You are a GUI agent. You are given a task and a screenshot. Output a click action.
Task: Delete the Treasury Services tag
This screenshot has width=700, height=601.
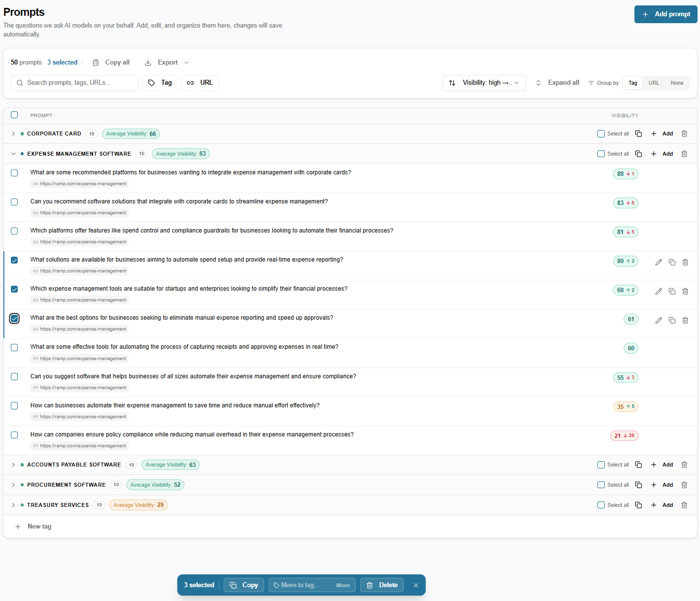[x=684, y=505]
